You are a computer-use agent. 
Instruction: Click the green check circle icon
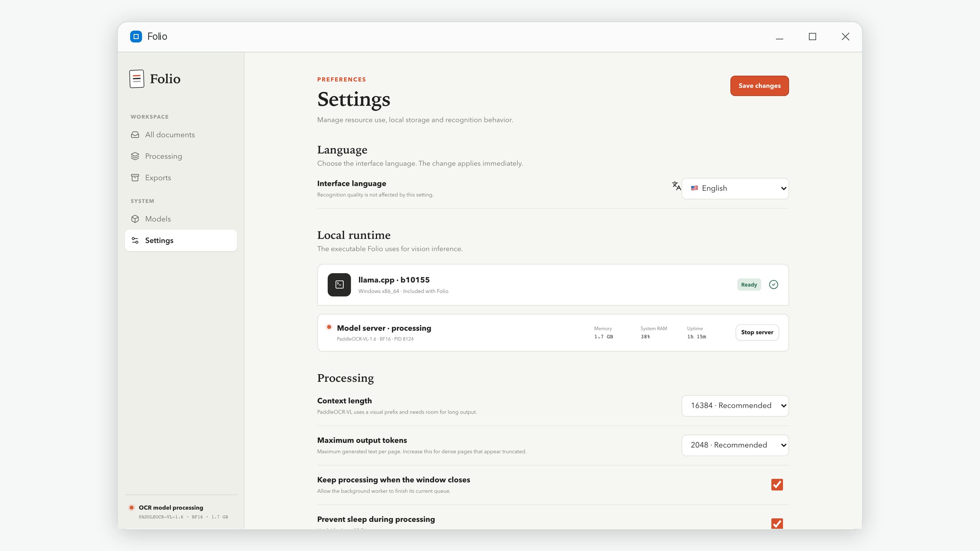(773, 285)
